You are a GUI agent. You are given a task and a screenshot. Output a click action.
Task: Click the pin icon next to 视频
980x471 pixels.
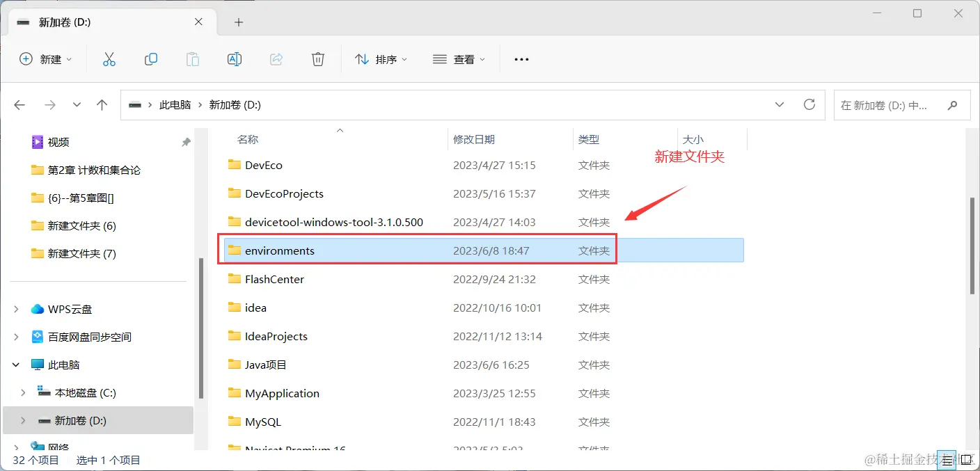coord(186,142)
